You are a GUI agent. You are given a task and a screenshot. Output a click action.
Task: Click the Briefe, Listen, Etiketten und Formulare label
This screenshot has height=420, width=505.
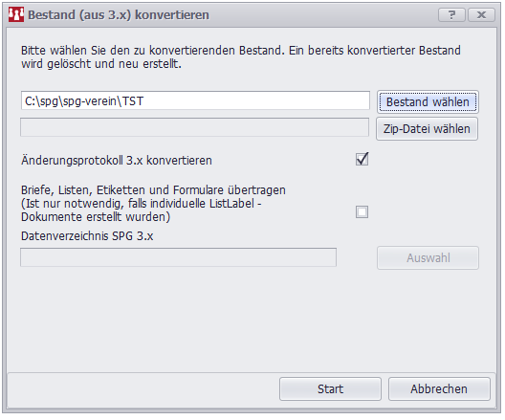tap(153, 190)
